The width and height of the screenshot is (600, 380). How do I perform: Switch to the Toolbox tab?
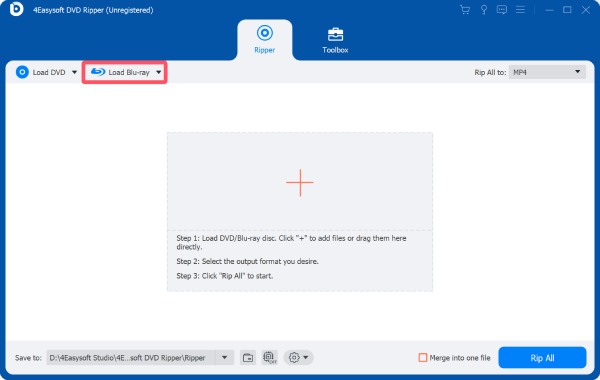coord(335,41)
